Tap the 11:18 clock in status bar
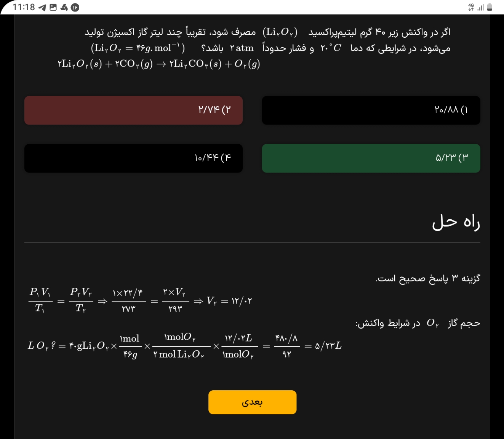This screenshot has width=504, height=439. click(x=24, y=7)
